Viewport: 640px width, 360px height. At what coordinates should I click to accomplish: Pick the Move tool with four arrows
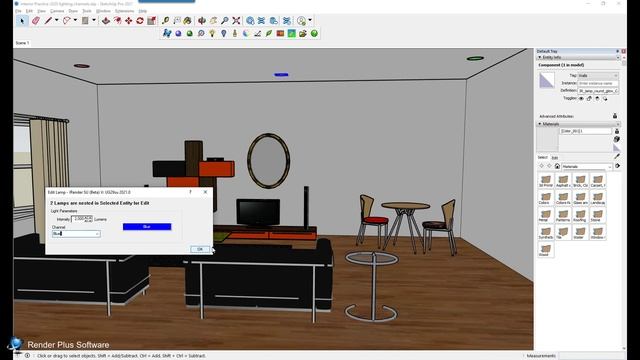point(129,20)
